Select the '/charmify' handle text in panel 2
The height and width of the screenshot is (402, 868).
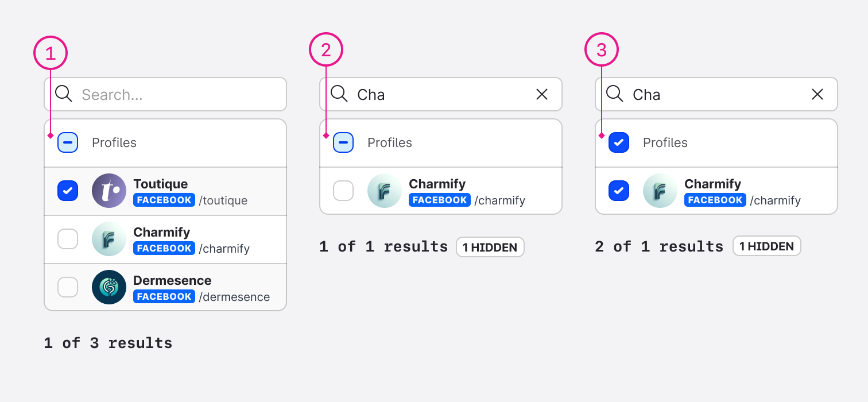[501, 200]
